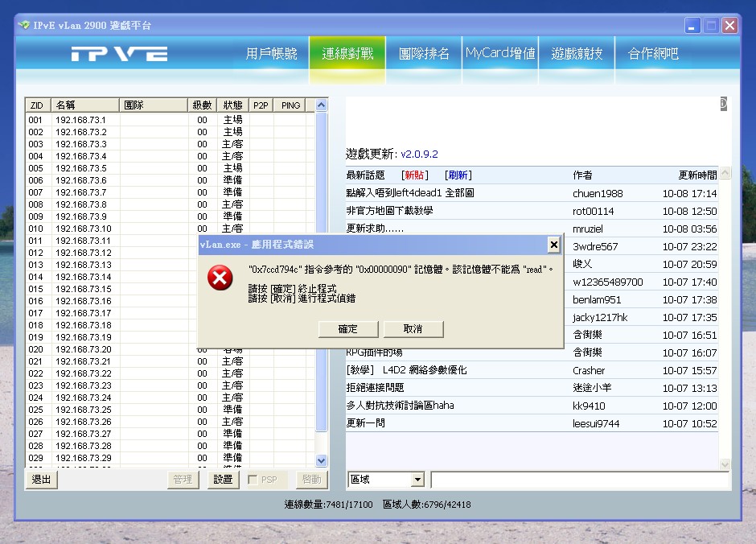This screenshot has width=756, height=544.
Task: Open topic 更新求助......
Action: 375,228
